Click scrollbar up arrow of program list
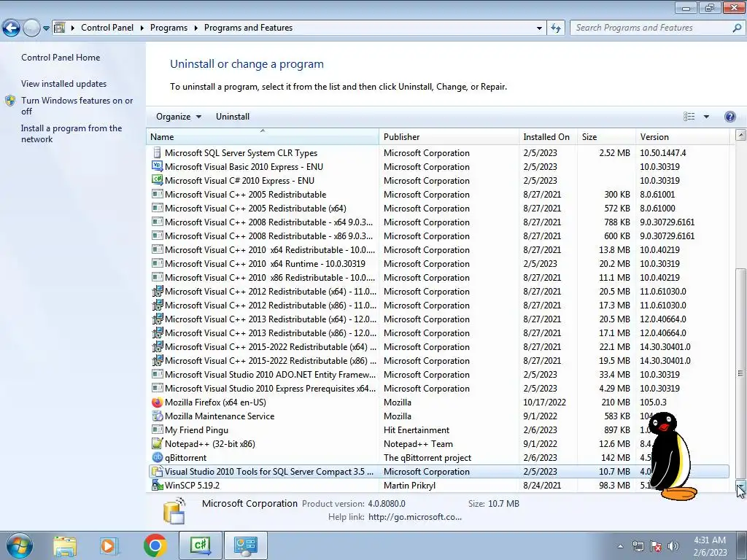The height and width of the screenshot is (560, 747). click(740, 135)
